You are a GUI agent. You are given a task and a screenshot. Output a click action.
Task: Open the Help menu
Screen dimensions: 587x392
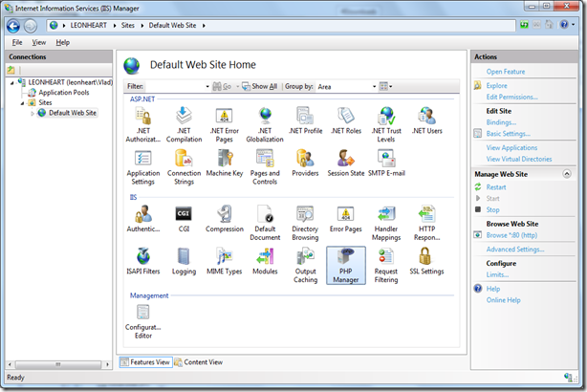coord(62,42)
